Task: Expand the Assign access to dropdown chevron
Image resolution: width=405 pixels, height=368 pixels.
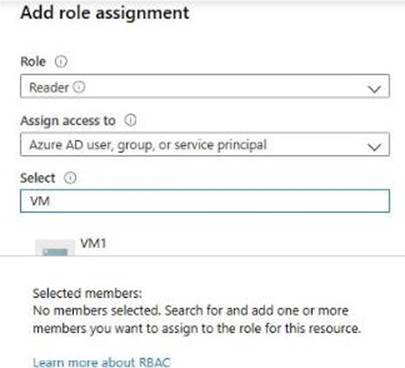Action: [374, 147]
